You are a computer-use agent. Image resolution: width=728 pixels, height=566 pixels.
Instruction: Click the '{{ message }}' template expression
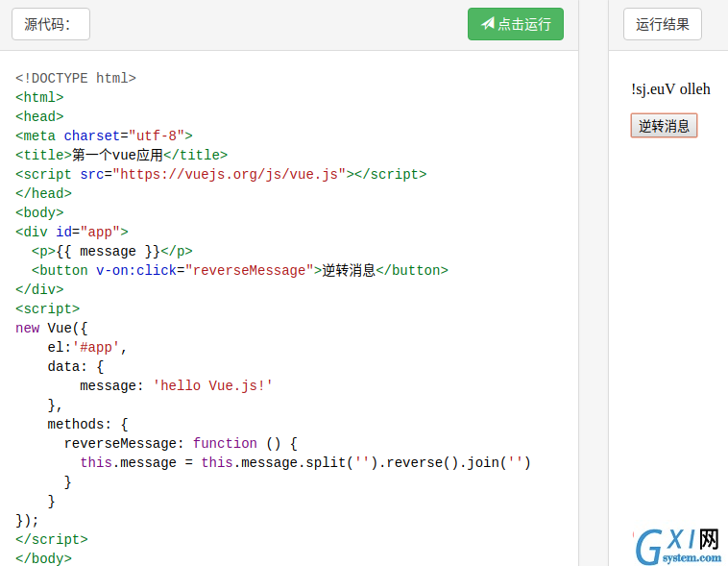click(108, 252)
